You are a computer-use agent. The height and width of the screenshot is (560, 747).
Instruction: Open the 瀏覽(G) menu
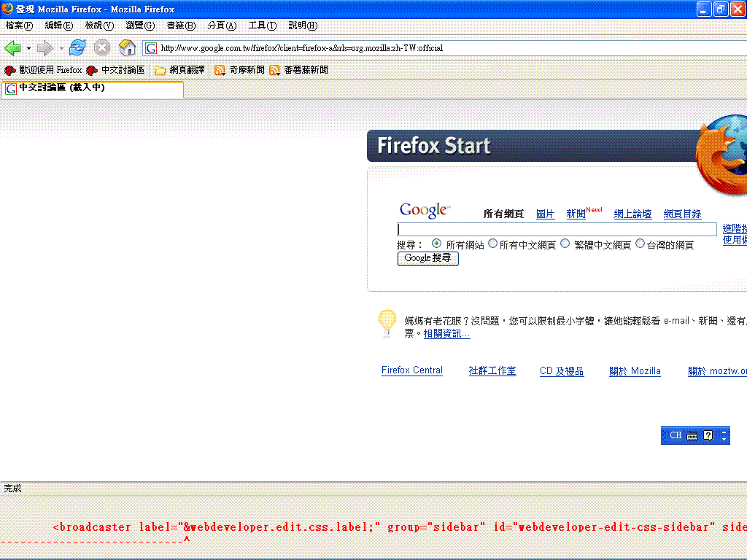(140, 26)
